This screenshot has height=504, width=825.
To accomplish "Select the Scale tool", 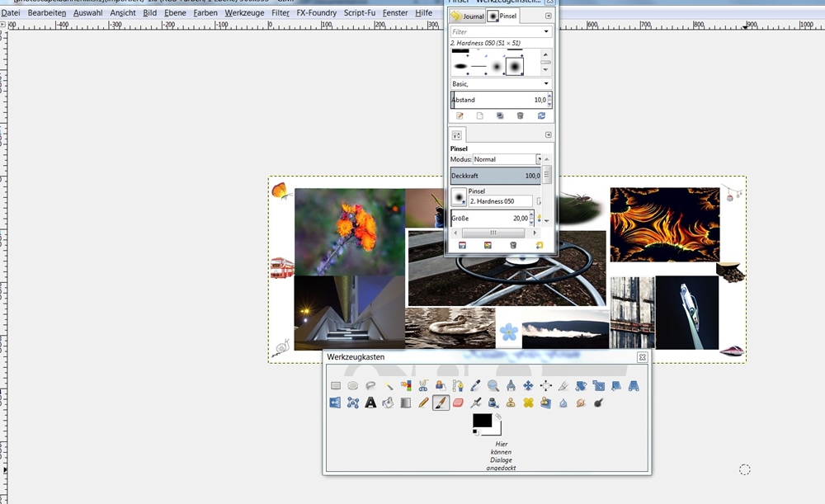I will 599,385.
